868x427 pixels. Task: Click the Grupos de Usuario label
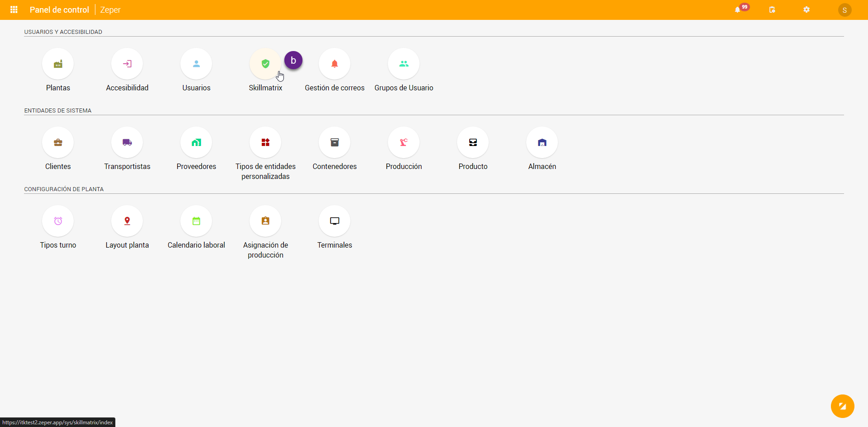(x=404, y=88)
